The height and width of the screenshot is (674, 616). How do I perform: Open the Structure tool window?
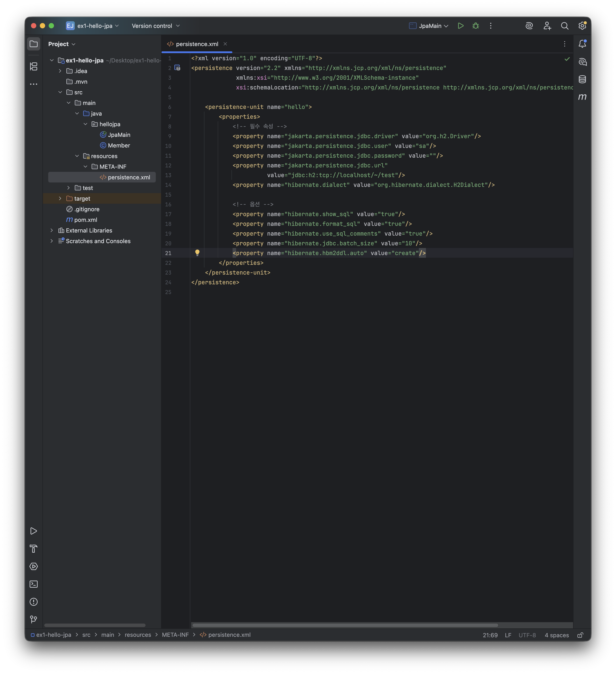click(x=34, y=66)
